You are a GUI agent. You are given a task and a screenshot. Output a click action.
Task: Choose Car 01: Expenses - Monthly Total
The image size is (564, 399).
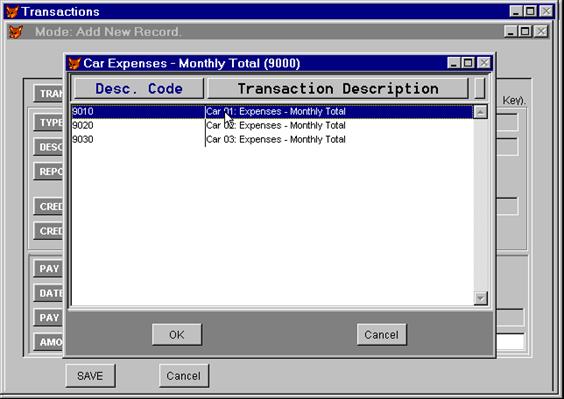click(x=276, y=112)
